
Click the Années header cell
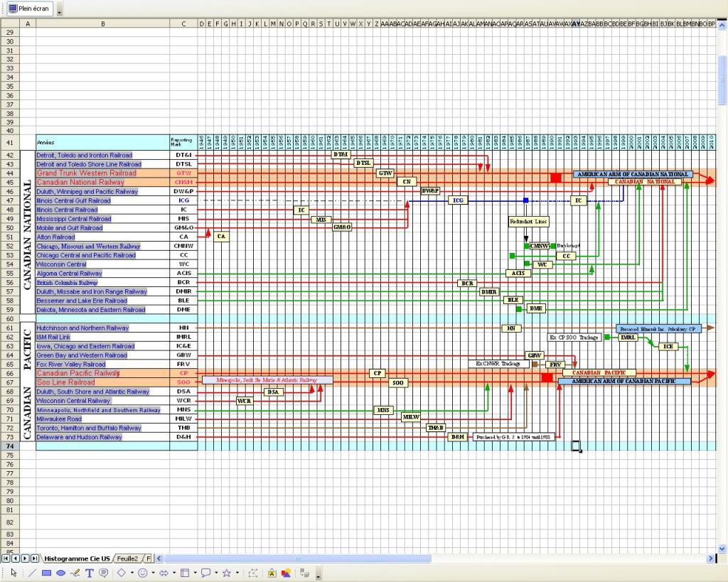coord(102,143)
